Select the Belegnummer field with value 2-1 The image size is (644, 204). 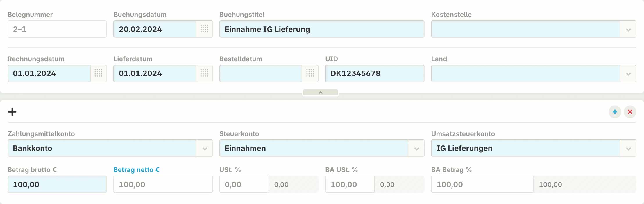(57, 29)
